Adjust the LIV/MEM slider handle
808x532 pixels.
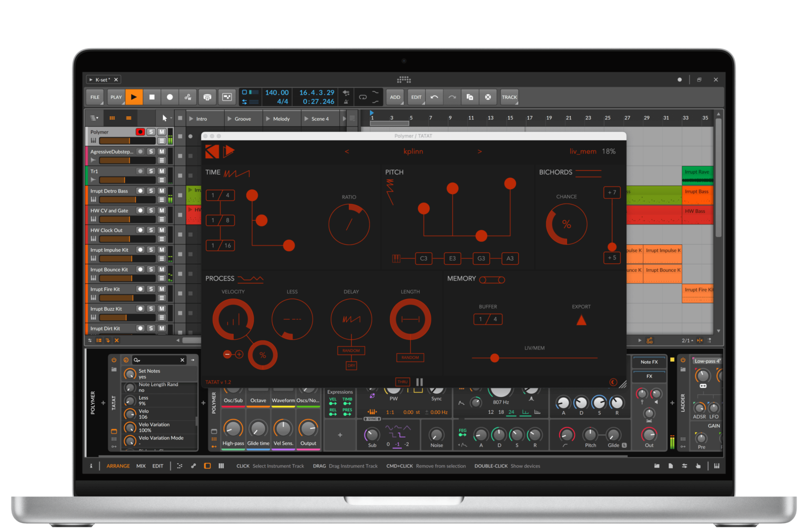click(494, 358)
